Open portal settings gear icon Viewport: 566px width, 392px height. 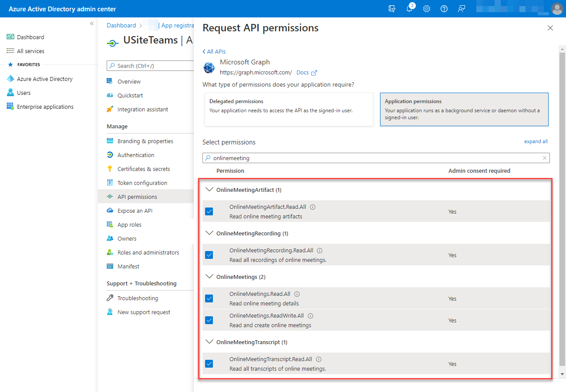pos(427,9)
